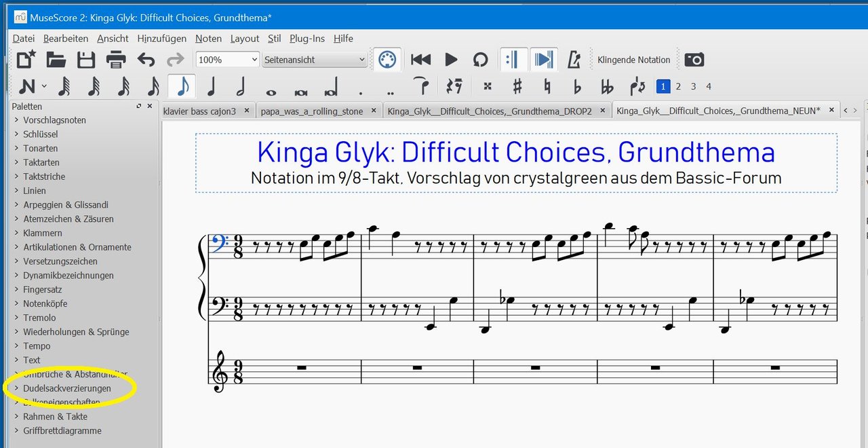Select the 32nd note duration

pos(123,86)
